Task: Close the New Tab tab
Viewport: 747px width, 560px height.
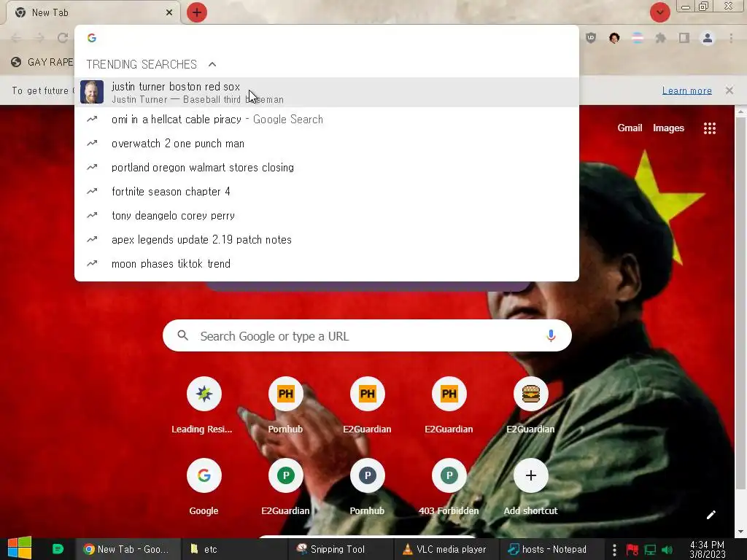Action: (x=169, y=12)
